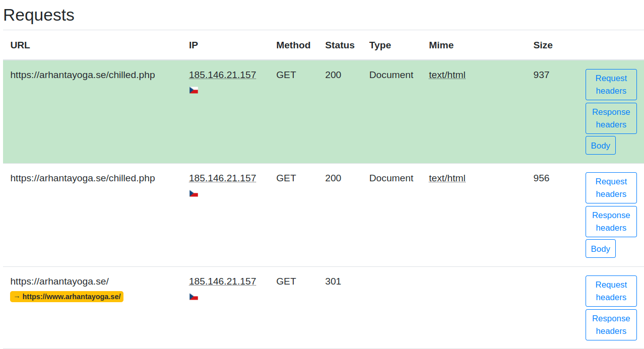Open Response headers for the highlighted chilled.php request
This screenshot has height=349, width=644.
point(611,118)
